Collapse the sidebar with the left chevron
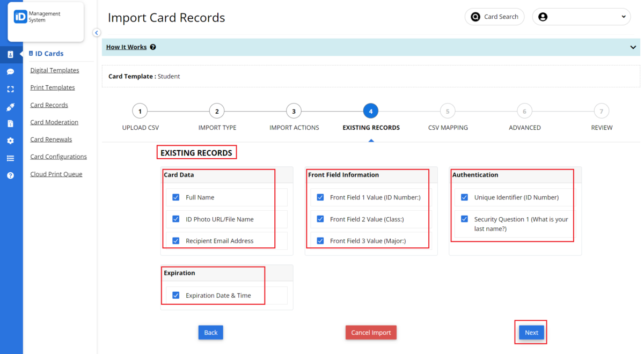Screen dimensions: 644x354 (x=96, y=33)
